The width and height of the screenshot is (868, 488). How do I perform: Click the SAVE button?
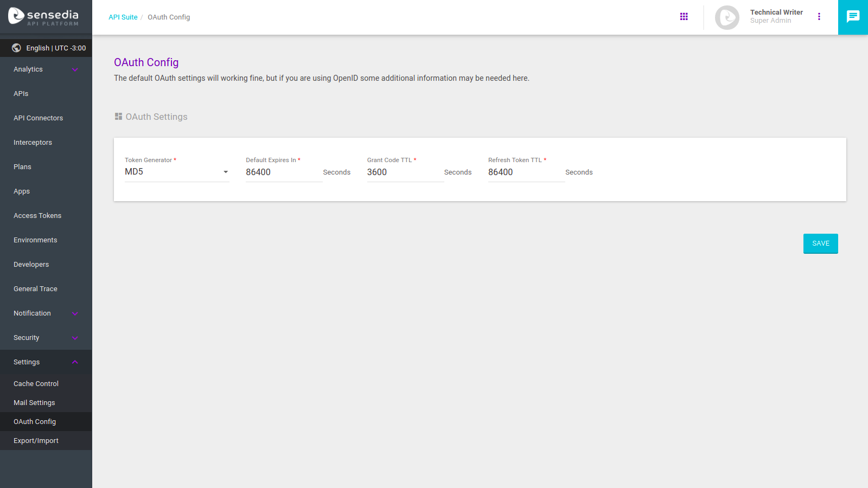(x=820, y=243)
